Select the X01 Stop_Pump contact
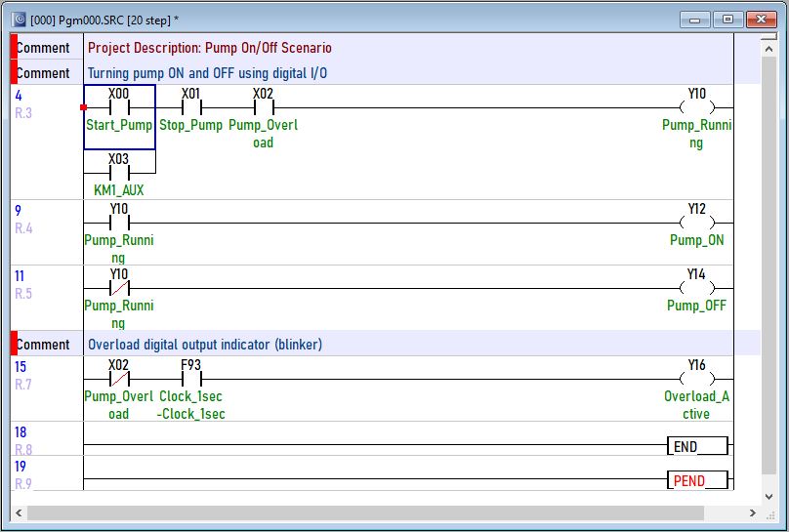The width and height of the screenshot is (789, 532). click(190, 107)
